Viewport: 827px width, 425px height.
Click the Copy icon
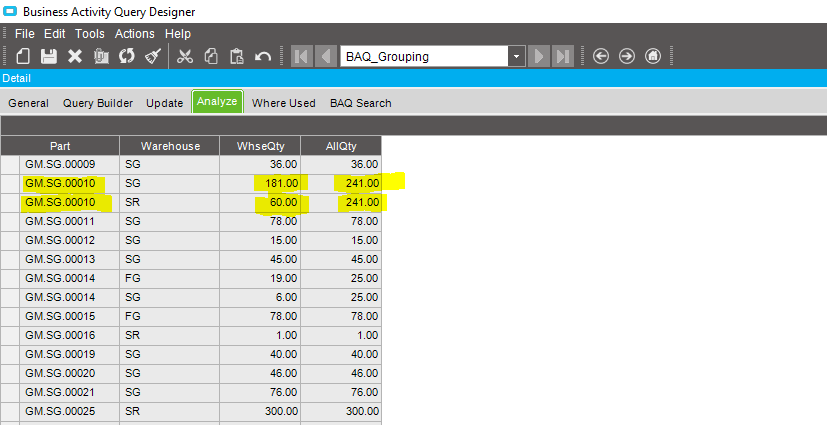coord(211,56)
